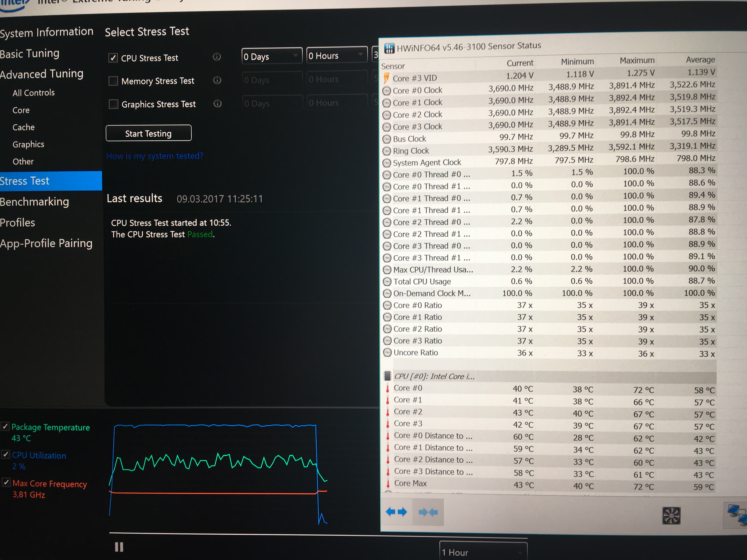Click the 'Passed' result text
This screenshot has height=560, width=747.
point(200,234)
